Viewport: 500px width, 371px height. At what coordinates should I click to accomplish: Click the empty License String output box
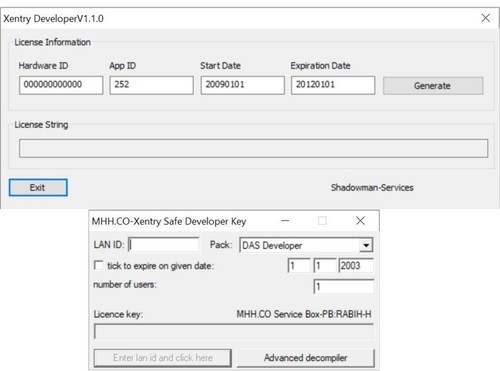click(253, 148)
